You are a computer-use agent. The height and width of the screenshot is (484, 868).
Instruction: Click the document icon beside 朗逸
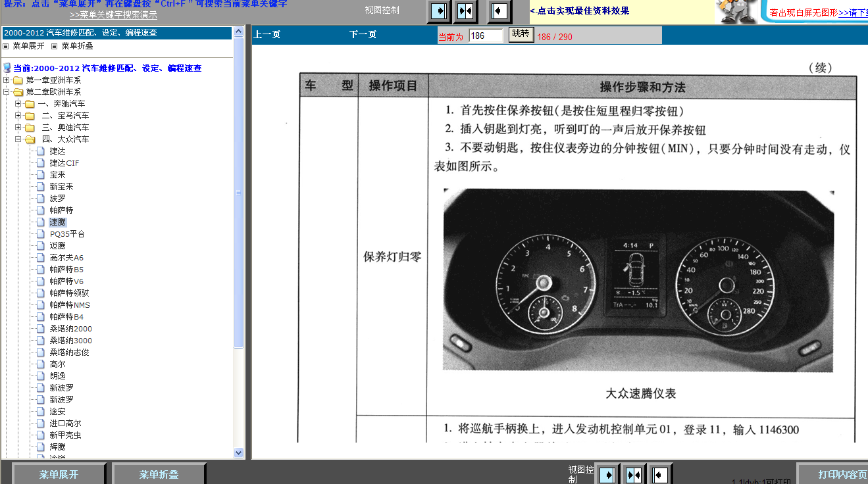[41, 376]
